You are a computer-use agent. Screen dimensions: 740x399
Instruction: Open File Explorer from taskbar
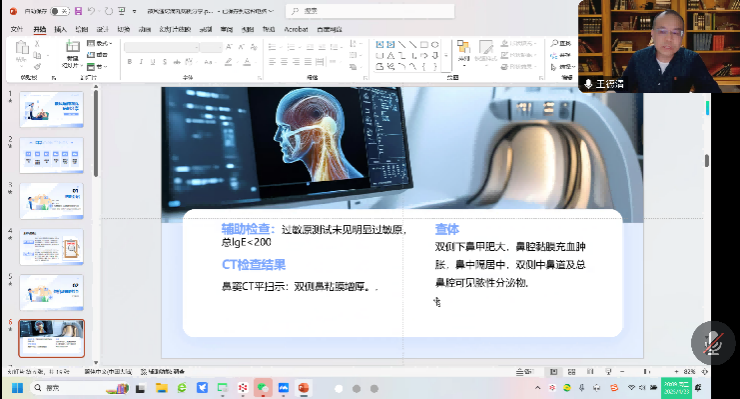tap(161, 388)
